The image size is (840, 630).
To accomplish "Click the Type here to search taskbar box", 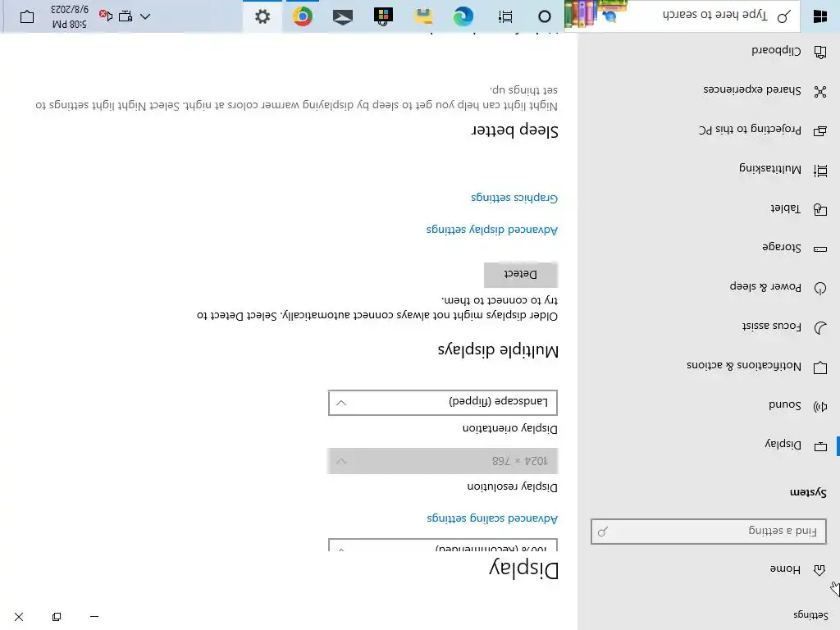I will (682, 16).
